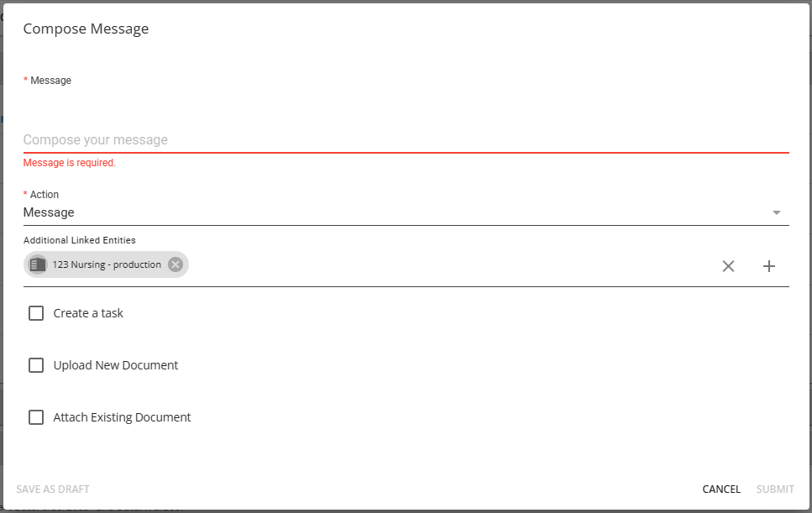This screenshot has width=812, height=513.
Task: Select the Action field showing Message
Action: [x=406, y=212]
